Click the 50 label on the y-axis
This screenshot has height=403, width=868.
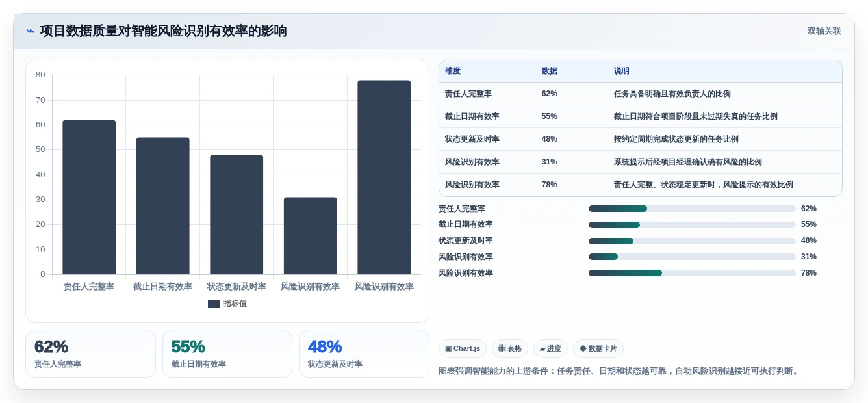click(x=40, y=149)
